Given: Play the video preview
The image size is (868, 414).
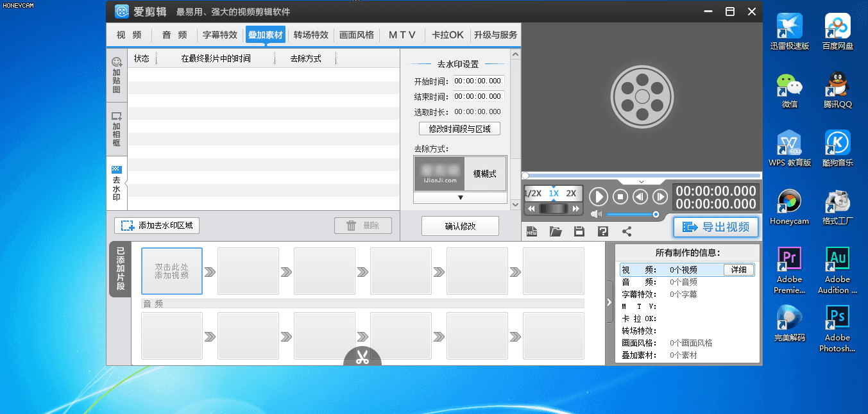Looking at the screenshot, I should pos(598,197).
